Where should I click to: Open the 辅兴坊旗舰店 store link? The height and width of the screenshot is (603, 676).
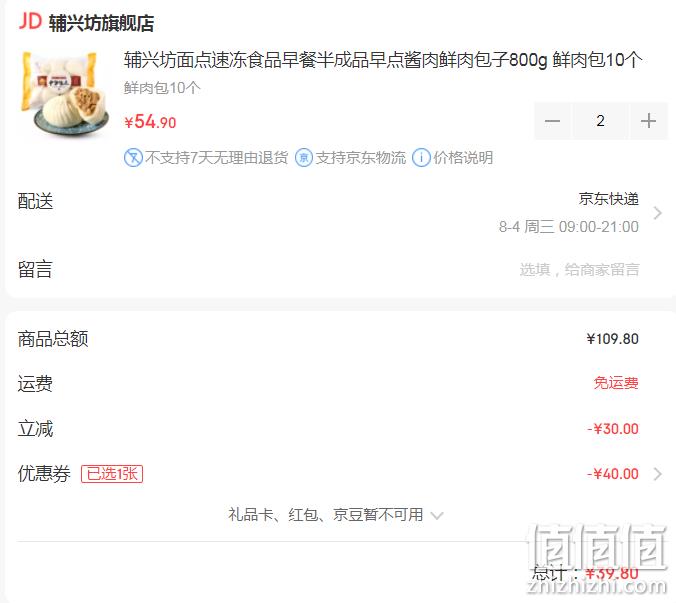101,23
